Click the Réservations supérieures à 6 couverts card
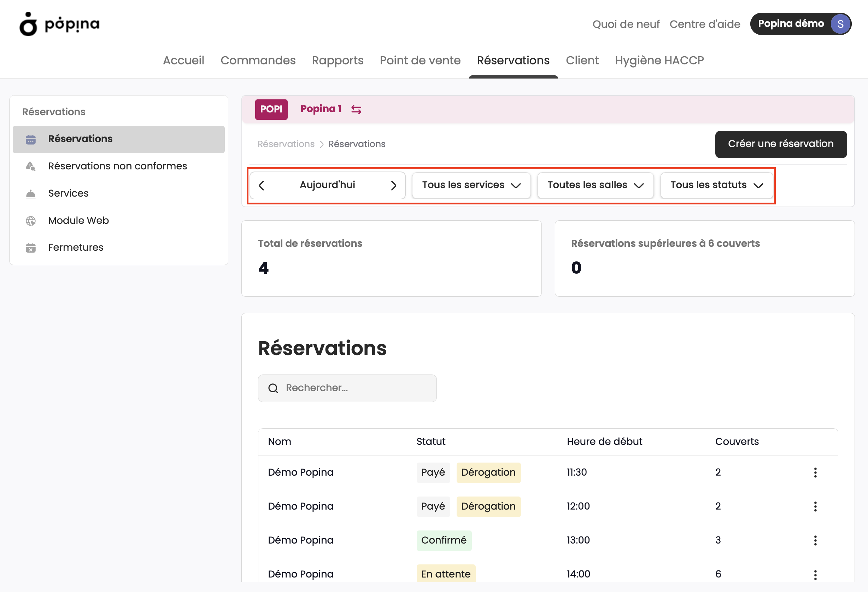Image resolution: width=868 pixels, height=592 pixels. (x=704, y=259)
